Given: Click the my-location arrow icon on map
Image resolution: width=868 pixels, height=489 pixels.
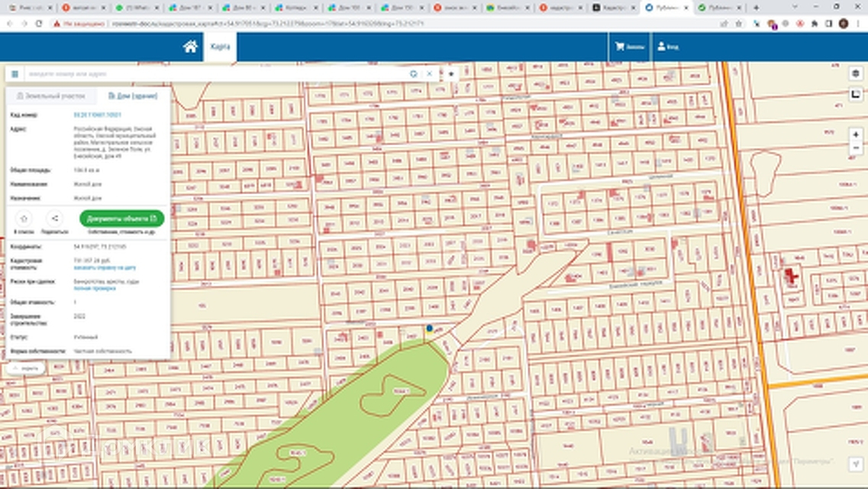Looking at the screenshot, I should (x=856, y=464).
